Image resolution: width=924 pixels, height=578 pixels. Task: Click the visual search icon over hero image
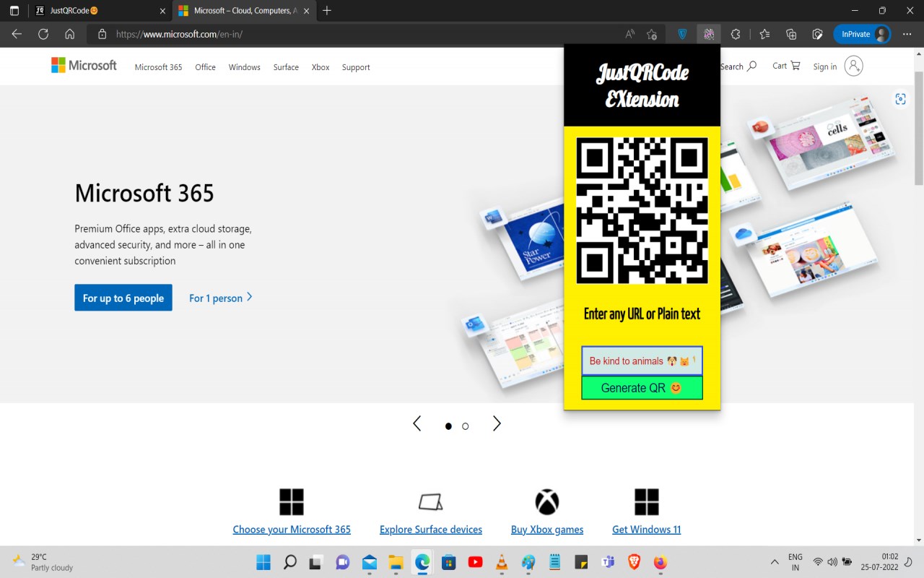click(900, 99)
